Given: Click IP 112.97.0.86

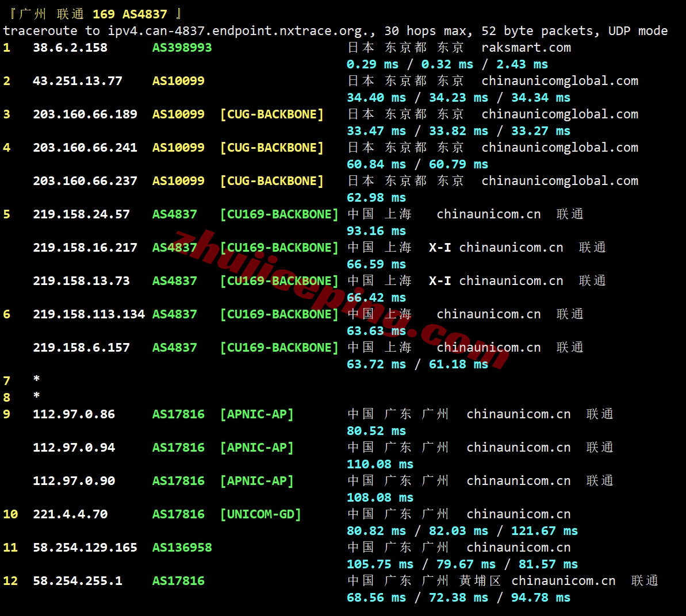Looking at the screenshot, I should click(74, 414).
